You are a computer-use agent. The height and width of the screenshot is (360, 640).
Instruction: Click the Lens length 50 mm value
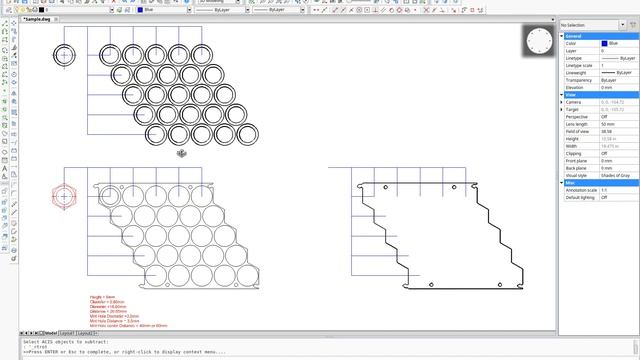[x=619, y=124]
